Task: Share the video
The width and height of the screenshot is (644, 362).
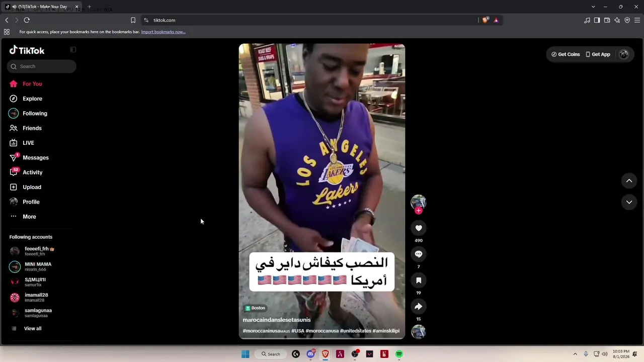Action: pyautogui.click(x=419, y=307)
